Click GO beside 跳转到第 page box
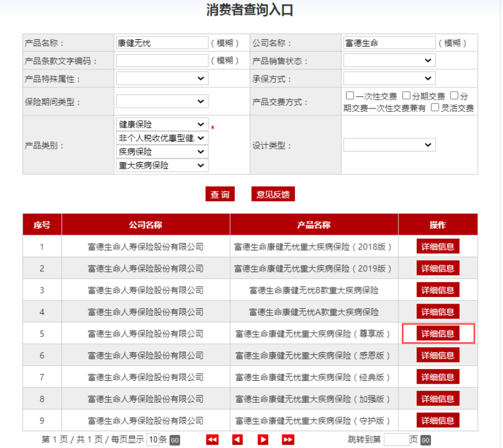503x448 pixels. [x=425, y=440]
